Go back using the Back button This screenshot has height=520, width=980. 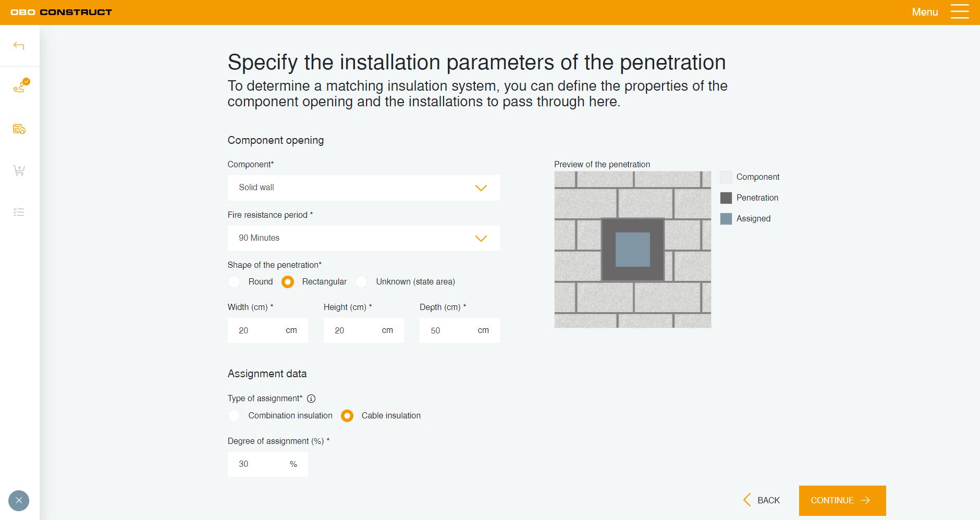tap(762, 500)
